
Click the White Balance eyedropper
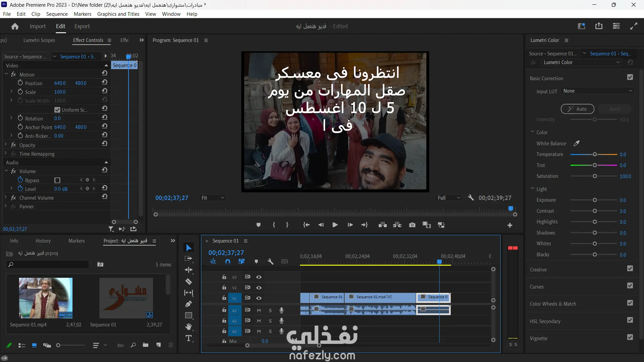(577, 143)
